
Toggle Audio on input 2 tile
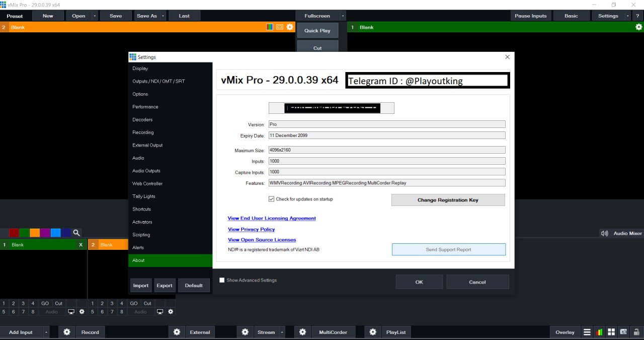click(x=140, y=312)
